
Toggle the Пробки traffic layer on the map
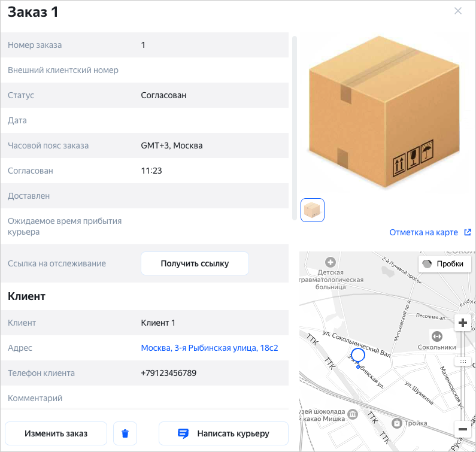coord(444,264)
